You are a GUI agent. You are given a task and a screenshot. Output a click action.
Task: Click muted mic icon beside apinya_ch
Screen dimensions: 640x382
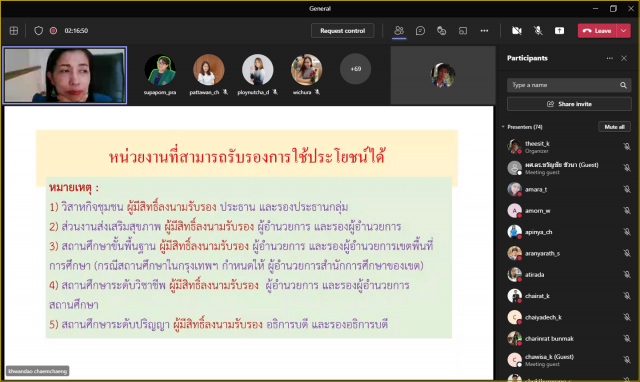(x=627, y=232)
